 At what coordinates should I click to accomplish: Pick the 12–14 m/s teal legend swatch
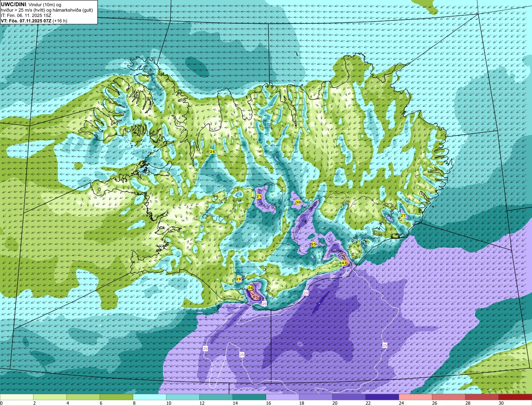coord(216,397)
